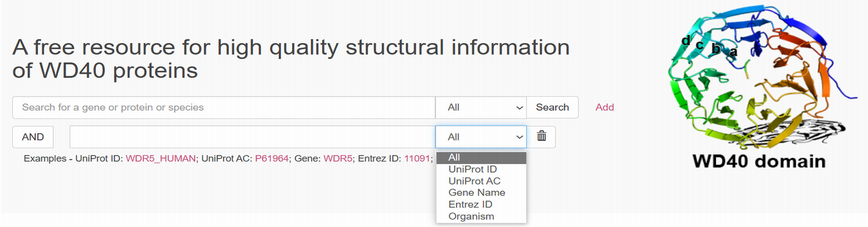Click the Add link to add criteria

pos(605,108)
